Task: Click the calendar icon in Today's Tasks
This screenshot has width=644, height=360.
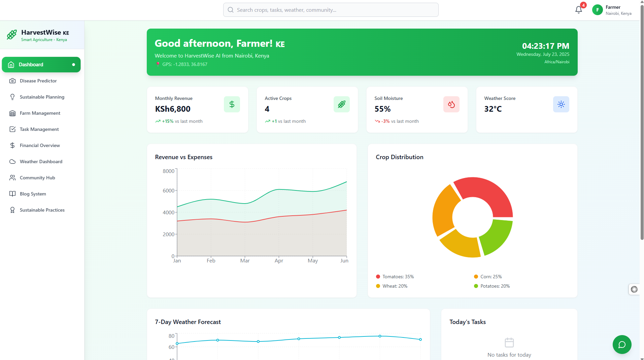Action: pyautogui.click(x=509, y=343)
